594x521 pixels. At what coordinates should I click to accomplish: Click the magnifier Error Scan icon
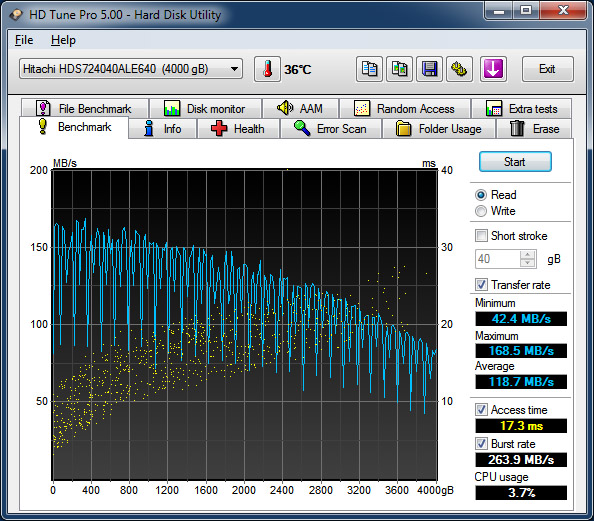point(302,128)
